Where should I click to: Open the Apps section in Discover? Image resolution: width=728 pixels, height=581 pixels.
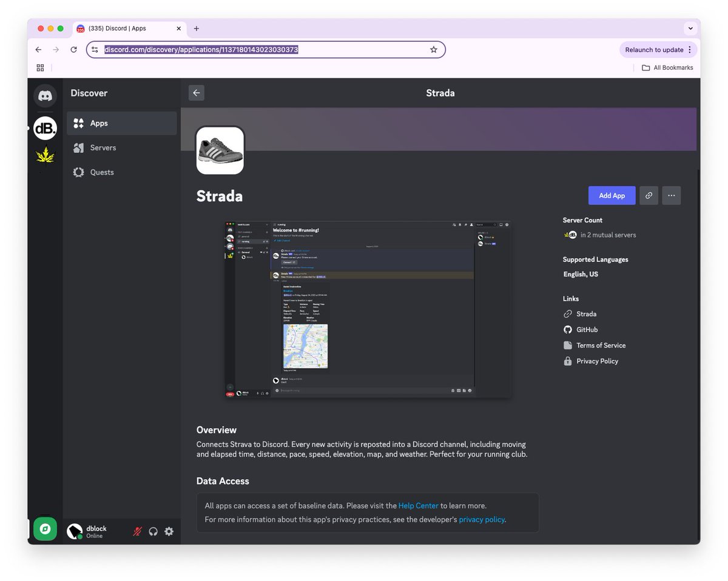tap(122, 123)
